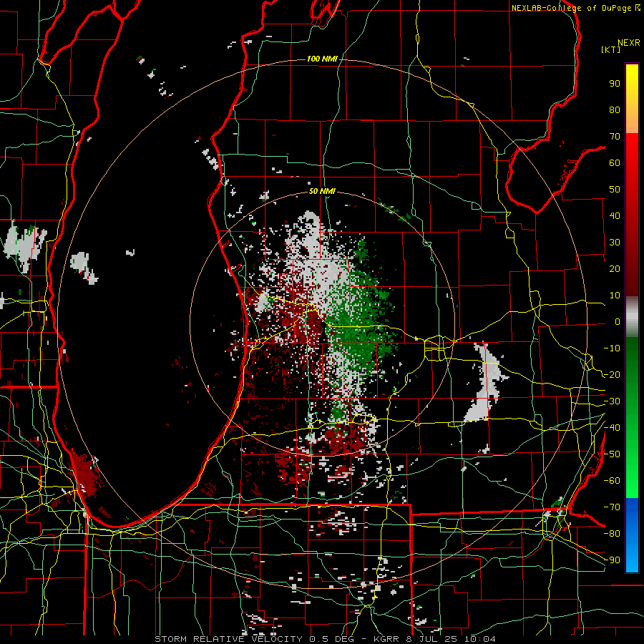Click the 20 value on the velocity scale
The image size is (644, 644).
point(615,268)
